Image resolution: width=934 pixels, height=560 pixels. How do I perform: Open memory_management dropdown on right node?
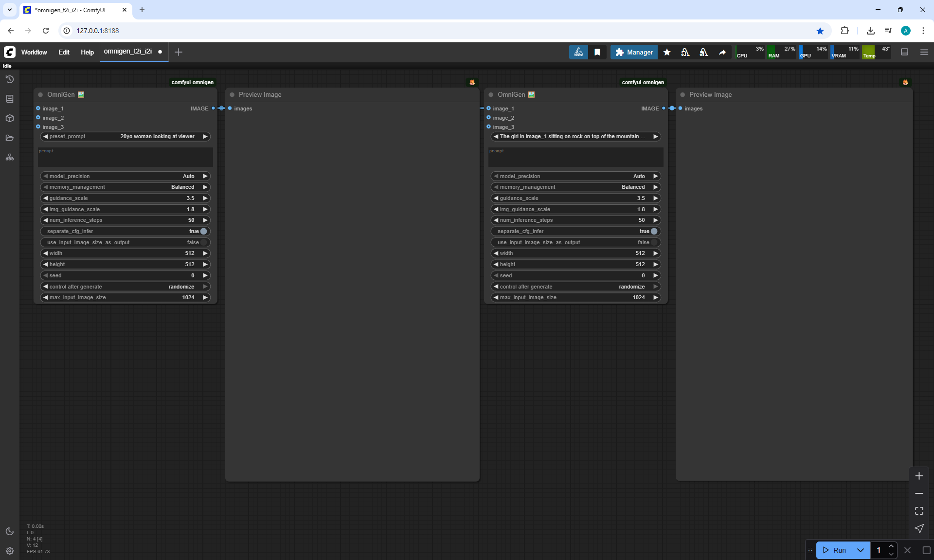[575, 187]
